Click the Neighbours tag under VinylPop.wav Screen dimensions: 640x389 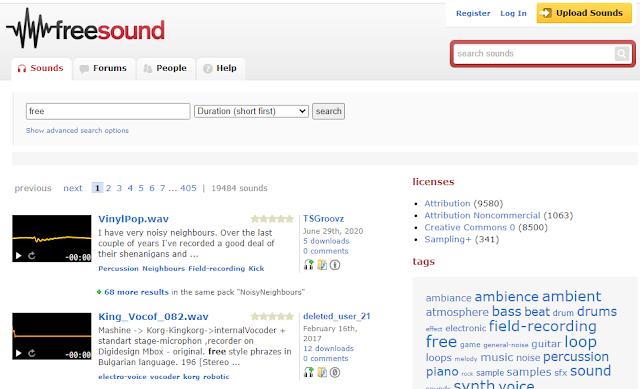point(163,268)
